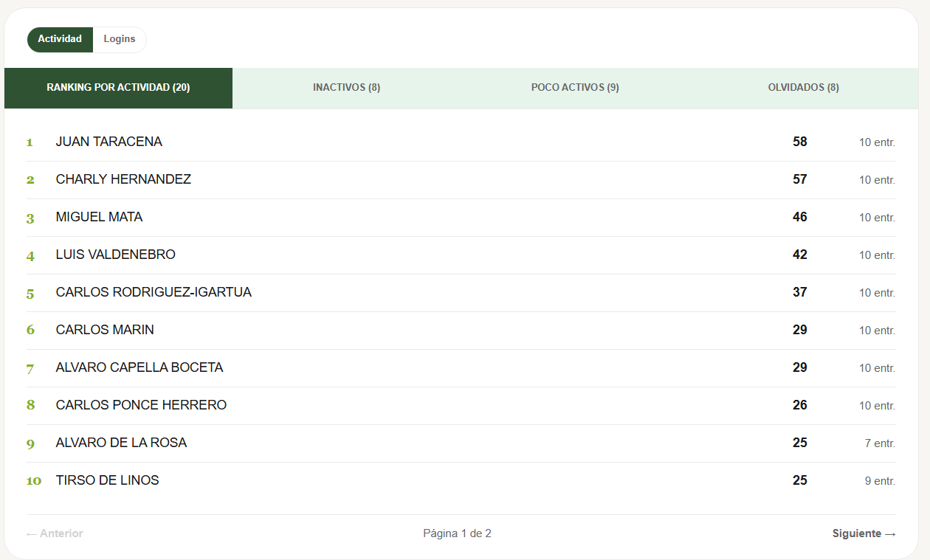The image size is (930, 560).
Task: Click the Página 1 de 2 indicator
Action: click(x=457, y=533)
